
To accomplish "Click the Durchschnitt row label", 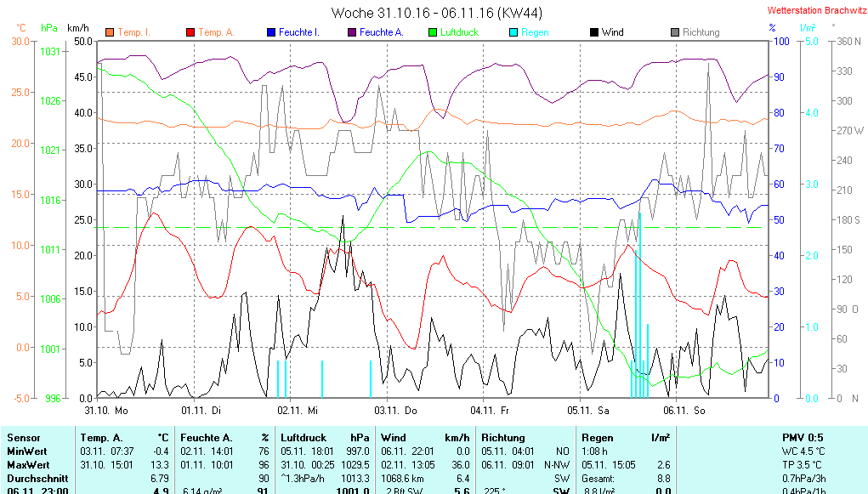I will pos(33,479).
